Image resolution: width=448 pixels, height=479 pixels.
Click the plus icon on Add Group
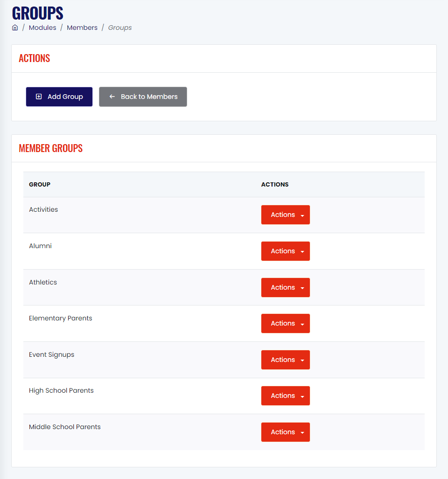[39, 97]
